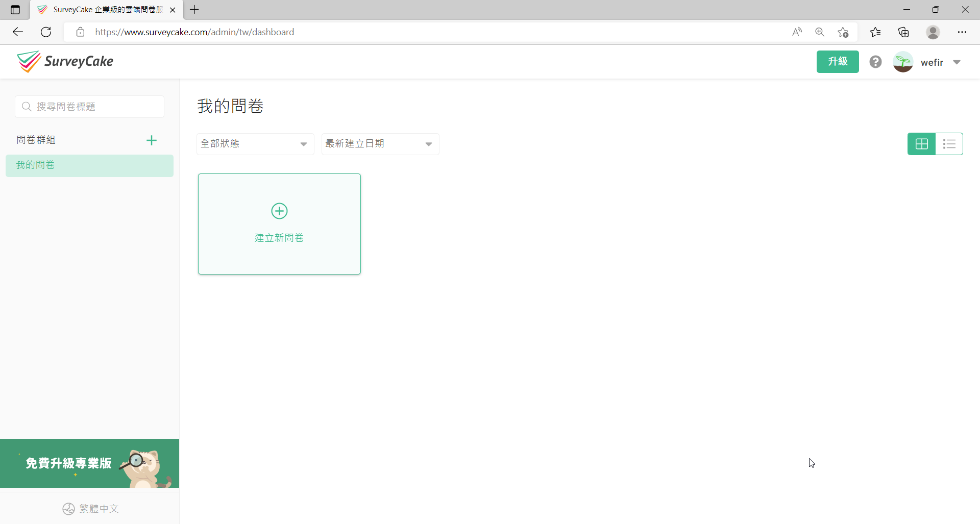
Task: Click the zoom magnifier icon in address bar
Action: tap(820, 32)
